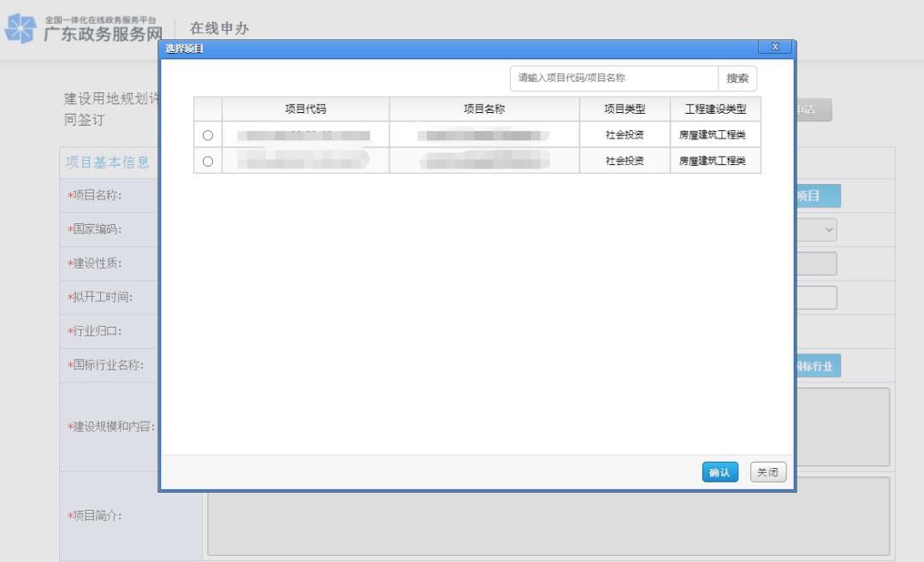Click the 项目类型 column header
The height and width of the screenshot is (562, 924).
point(625,109)
